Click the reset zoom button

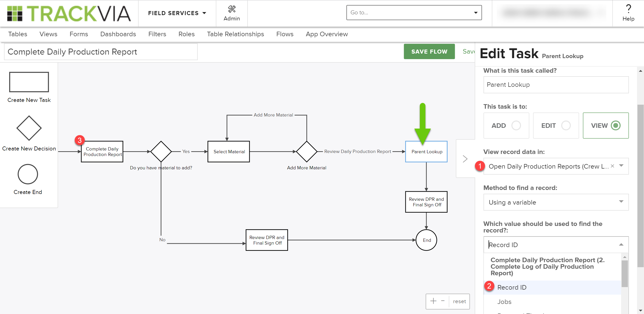[459, 301]
